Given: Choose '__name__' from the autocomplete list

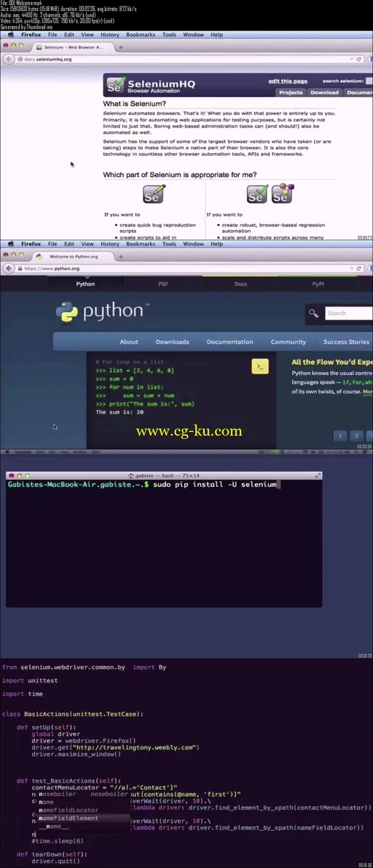Looking at the screenshot, I should click(x=54, y=826).
